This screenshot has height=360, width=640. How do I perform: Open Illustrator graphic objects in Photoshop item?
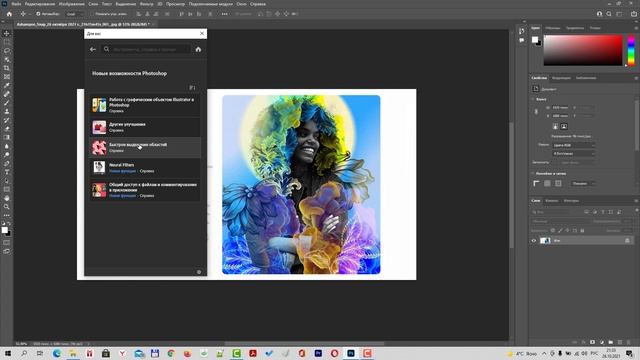[x=145, y=105]
